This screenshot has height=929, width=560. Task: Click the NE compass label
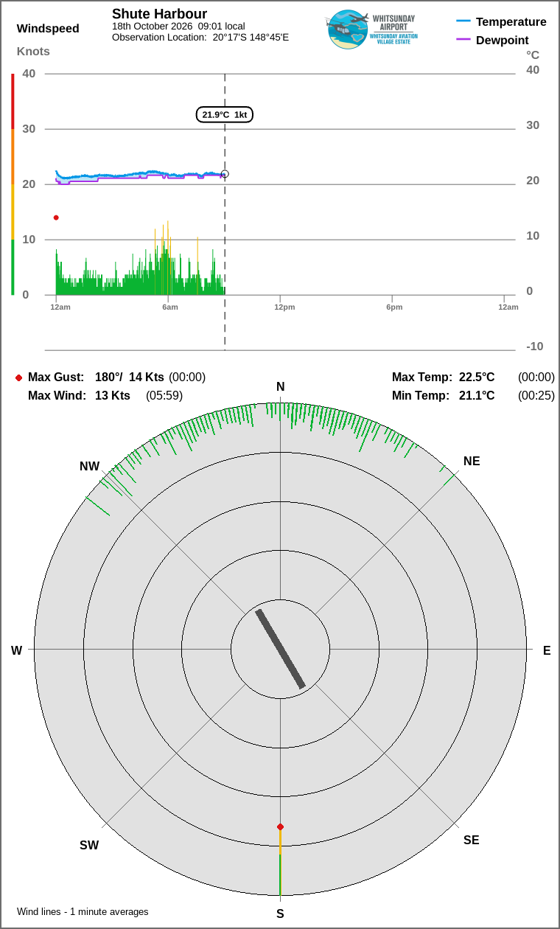(472, 462)
